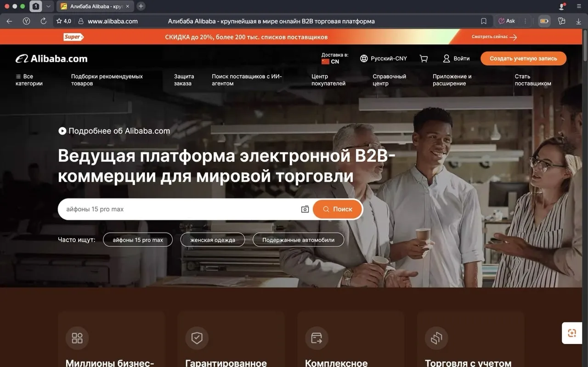Viewport: 588px width, 367px height.
Task: Open Русский-CNY language and currency selector
Action: click(384, 58)
